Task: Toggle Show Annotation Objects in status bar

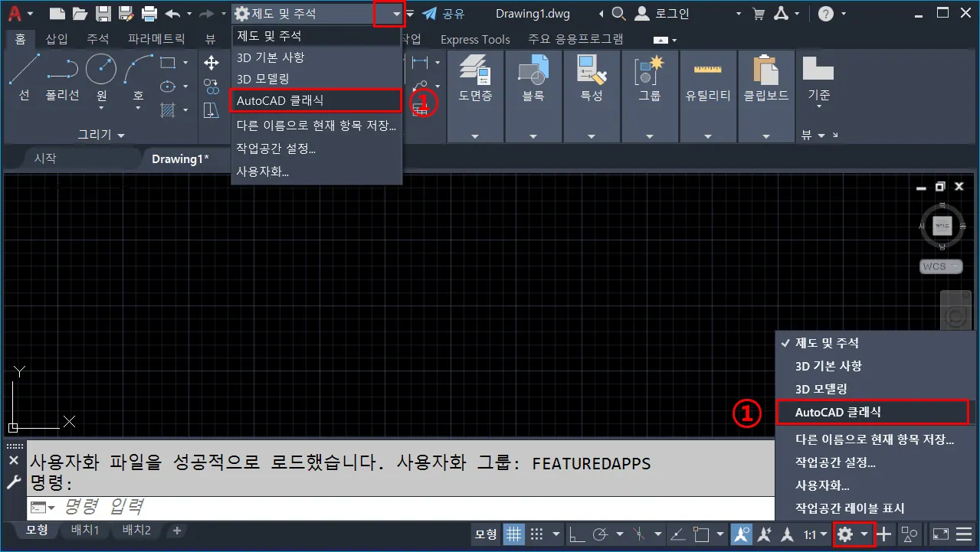Action: coord(741,534)
